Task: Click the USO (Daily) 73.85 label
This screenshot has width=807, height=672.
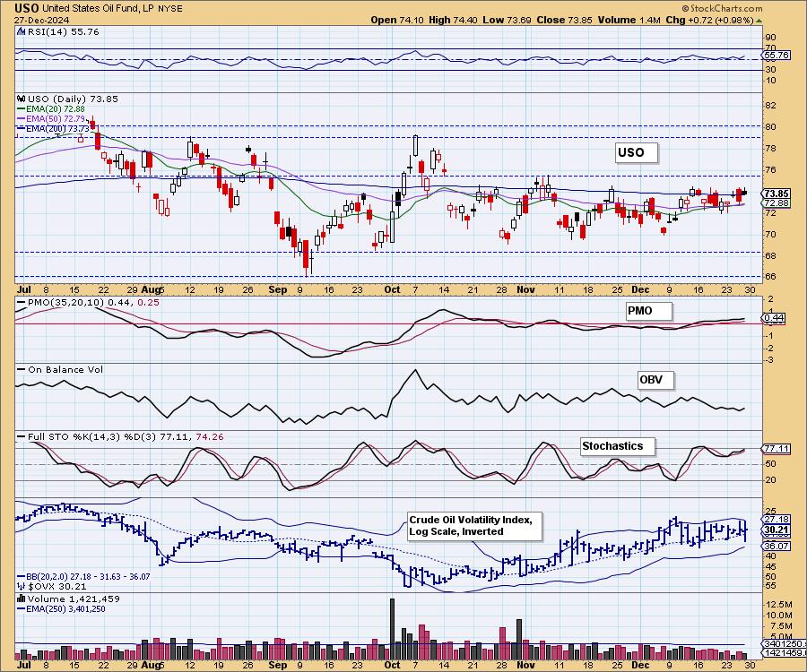Action: coord(72,99)
